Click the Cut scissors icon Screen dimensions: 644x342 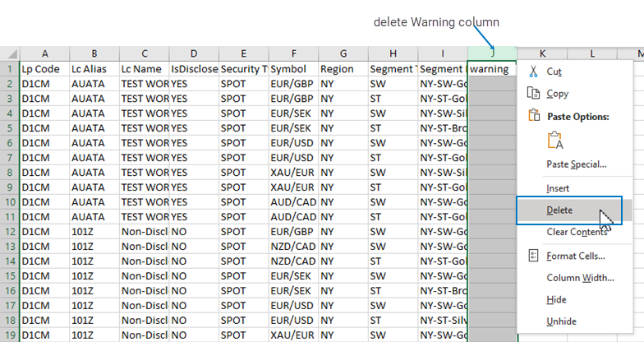(x=534, y=72)
